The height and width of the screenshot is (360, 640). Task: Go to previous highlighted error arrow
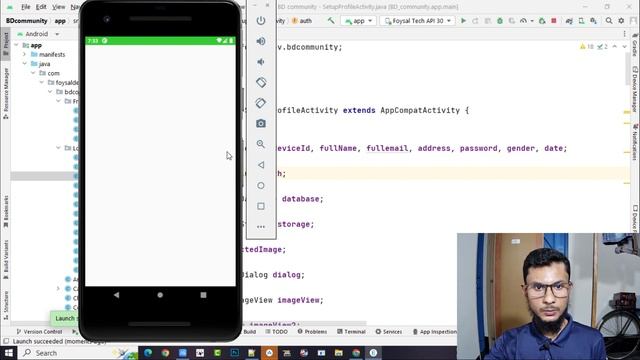pyautogui.click(x=615, y=47)
